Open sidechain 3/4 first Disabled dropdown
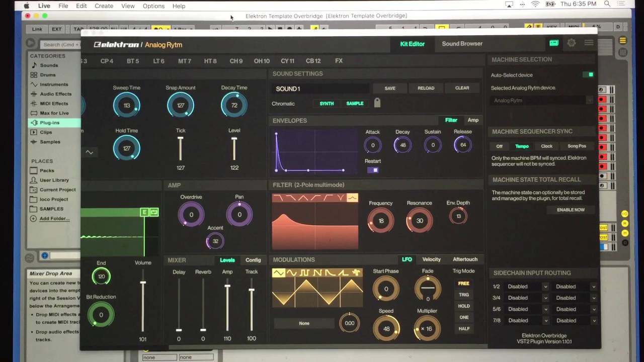This screenshot has height=362, width=644. pos(527,298)
